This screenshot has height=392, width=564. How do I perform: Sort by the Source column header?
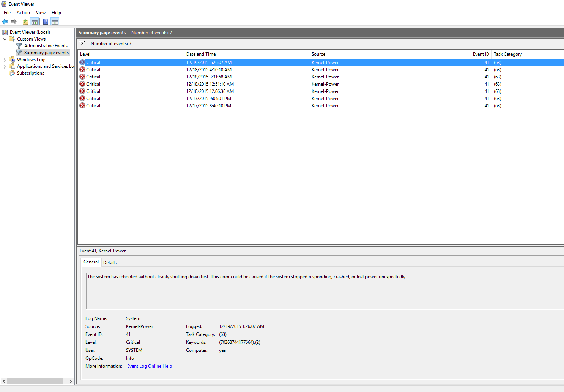pyautogui.click(x=354, y=54)
